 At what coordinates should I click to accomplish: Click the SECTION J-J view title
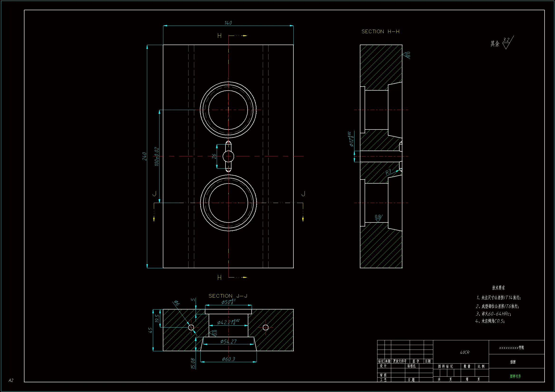coord(228,296)
